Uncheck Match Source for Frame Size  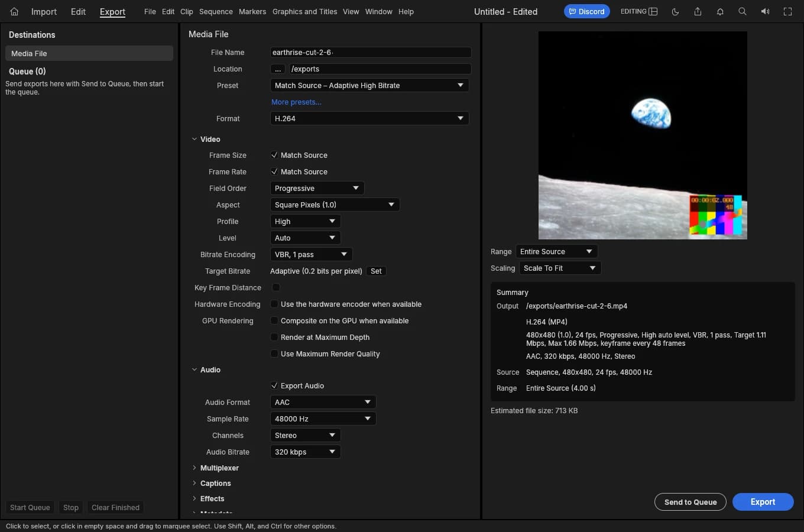pyautogui.click(x=274, y=155)
